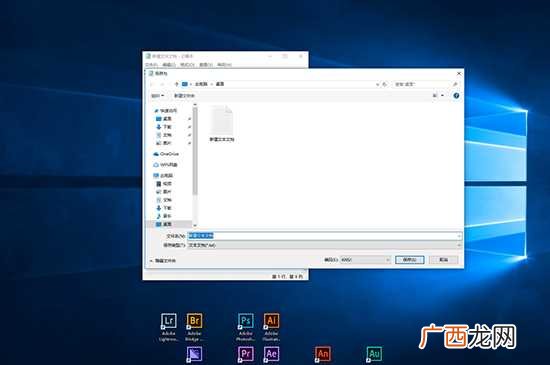
Task: Click the blue help icon in Save As dialog
Action: 456,95
